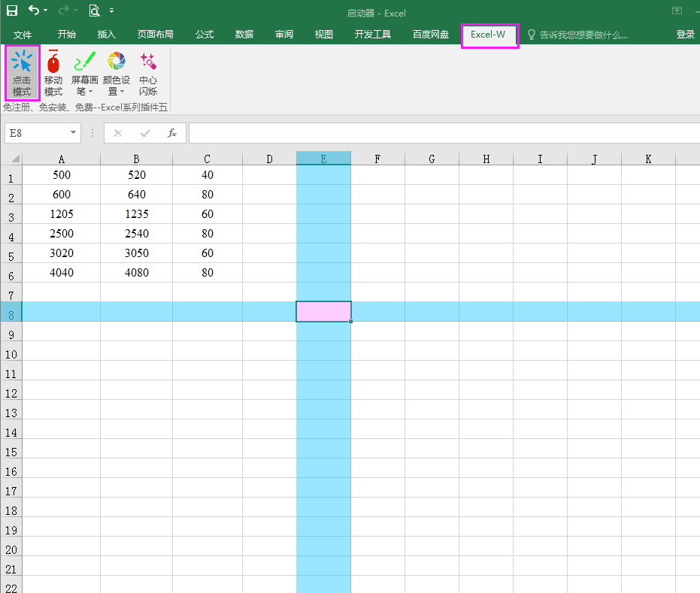Open Customize Quick Access Toolbar dropdown
Viewport: 700px width, 593px height.
[111, 11]
